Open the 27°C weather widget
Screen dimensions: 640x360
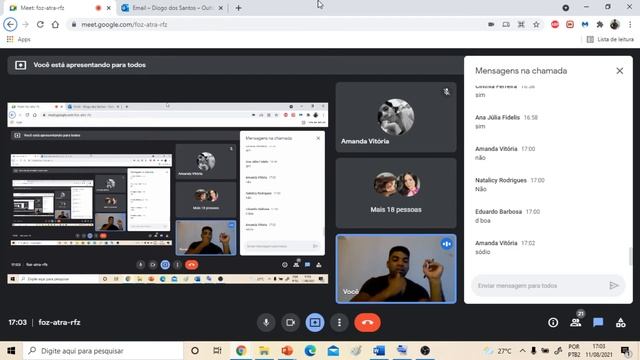497,351
